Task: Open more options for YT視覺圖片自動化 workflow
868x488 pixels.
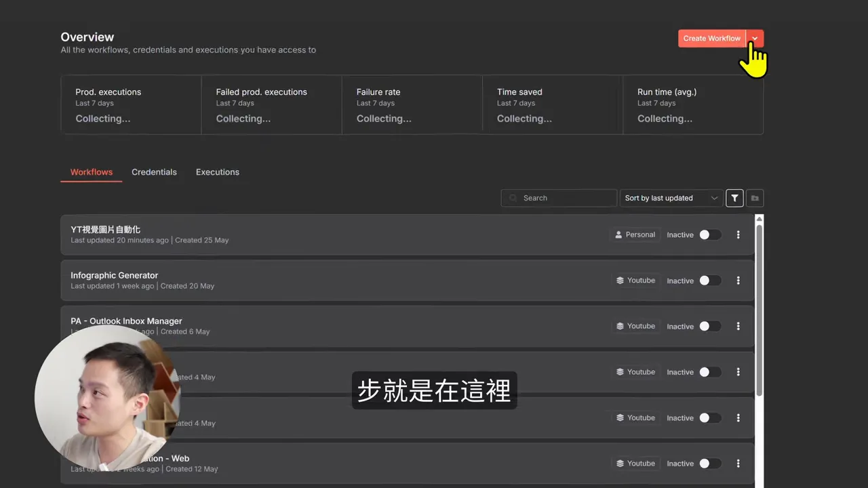Action: coord(738,235)
